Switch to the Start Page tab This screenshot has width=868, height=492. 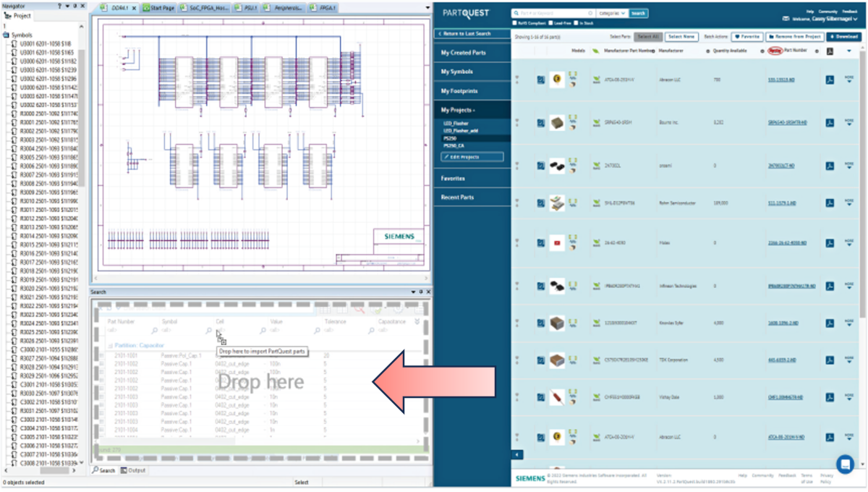[158, 8]
